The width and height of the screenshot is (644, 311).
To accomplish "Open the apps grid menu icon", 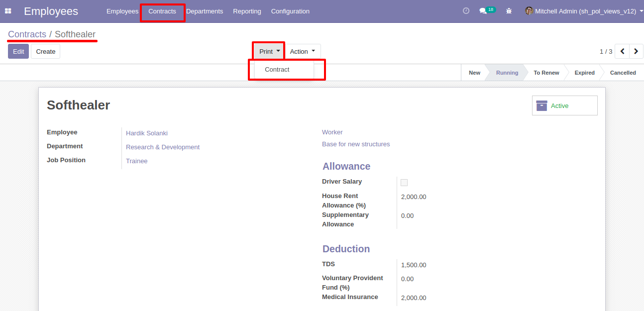I will point(8,11).
